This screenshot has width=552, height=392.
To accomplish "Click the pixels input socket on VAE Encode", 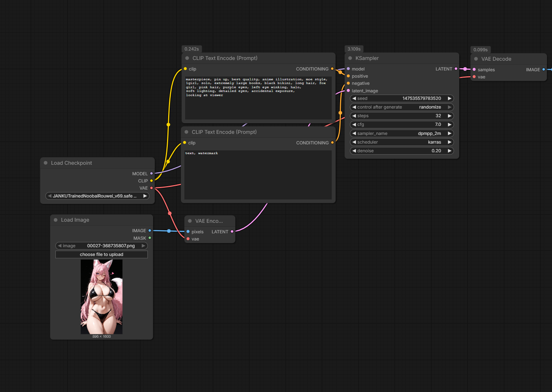I will click(188, 232).
